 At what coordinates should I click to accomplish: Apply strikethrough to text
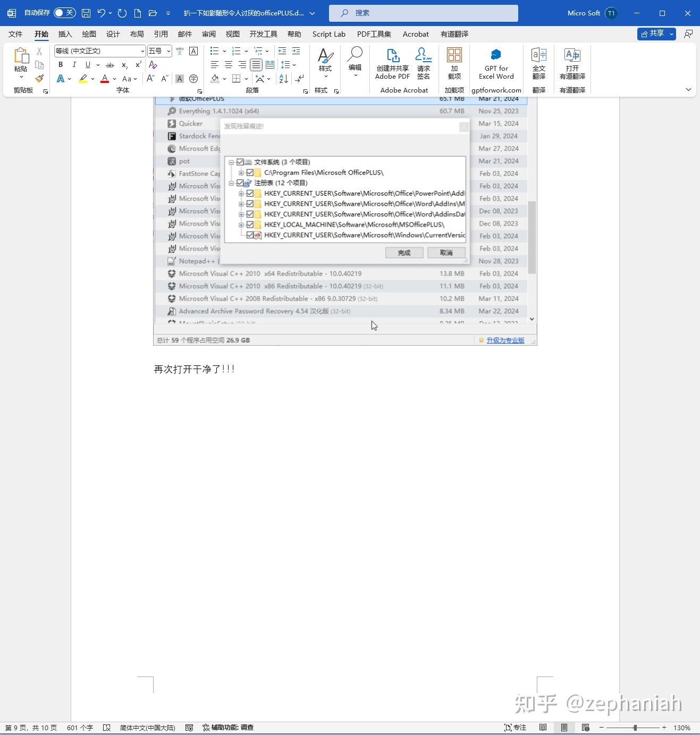click(110, 65)
